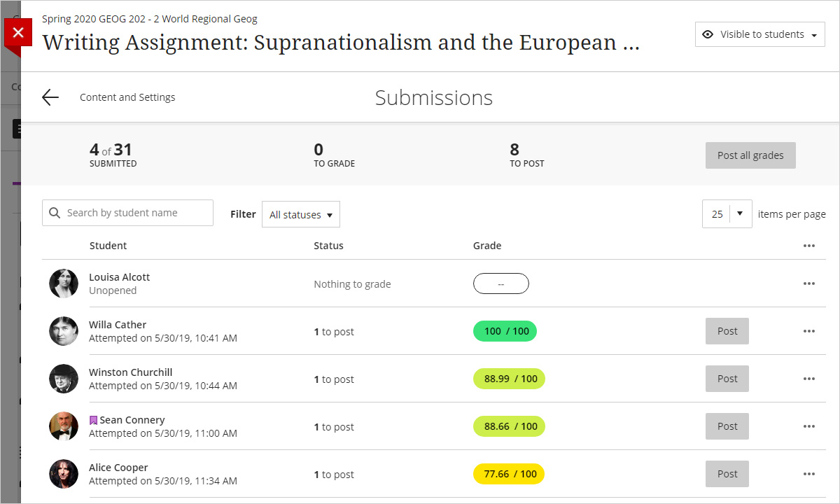Go to Content and Settings
Screen dimensions: 840x504
[x=127, y=97]
